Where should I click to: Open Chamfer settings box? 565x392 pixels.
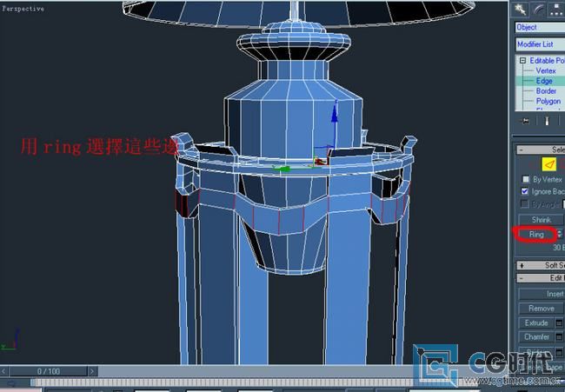pyautogui.click(x=559, y=337)
